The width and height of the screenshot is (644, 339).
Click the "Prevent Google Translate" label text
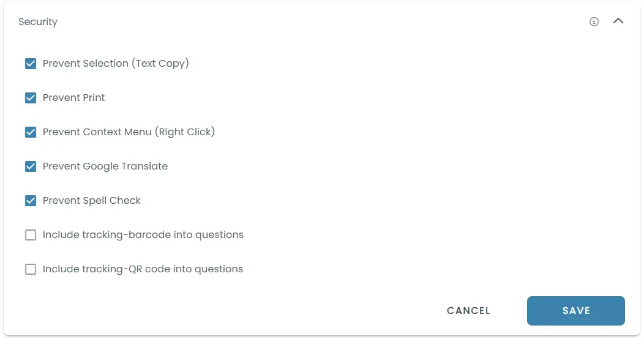pos(105,166)
